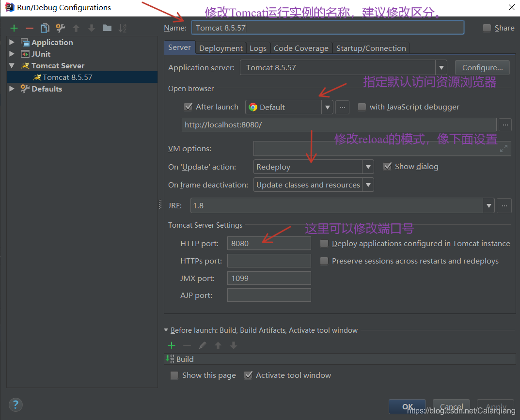Remove configuration with red minus icon
The height and width of the screenshot is (420, 520).
pyautogui.click(x=30, y=28)
